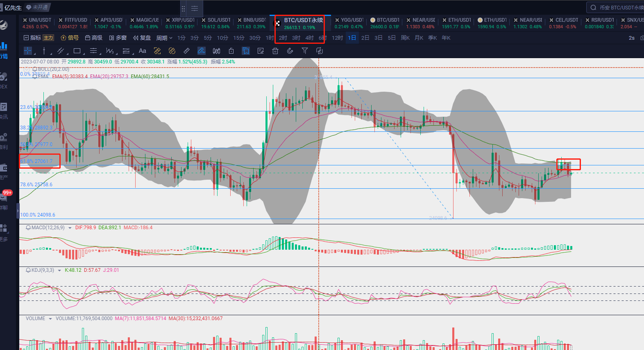Start 复盘 replay mode
Viewport: 644px width, 350px height.
(x=142, y=38)
